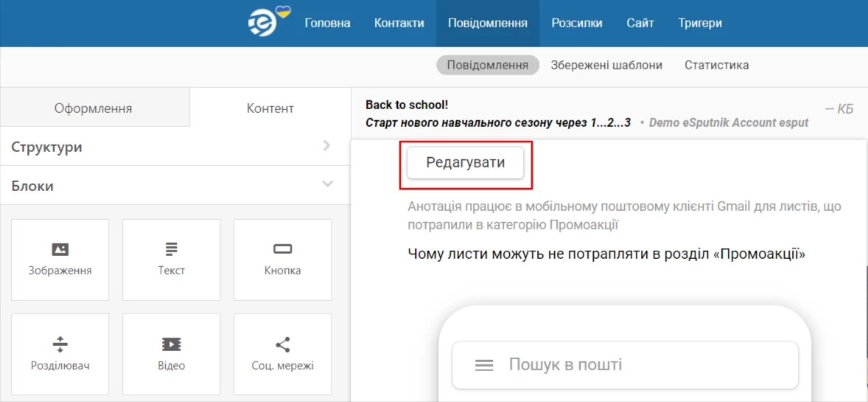Image resolution: width=868 pixels, height=402 pixels.
Task: Select the Кнопка block icon
Action: coord(282,250)
